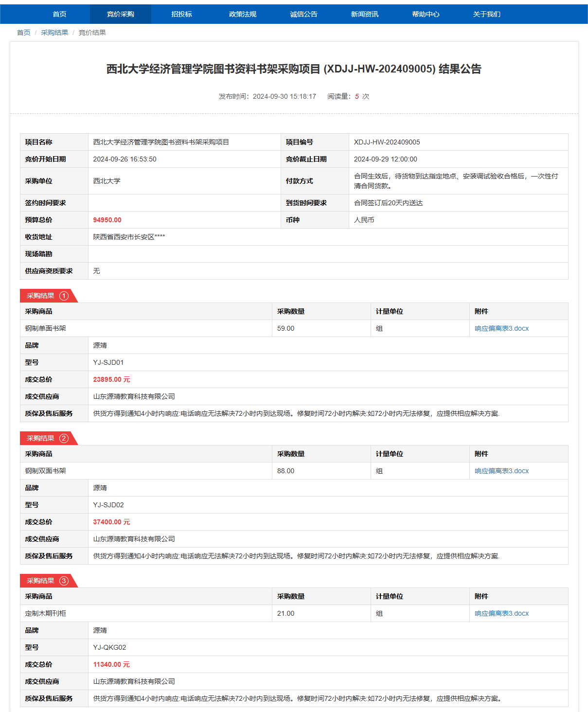Click the announcement title heading

(294, 69)
